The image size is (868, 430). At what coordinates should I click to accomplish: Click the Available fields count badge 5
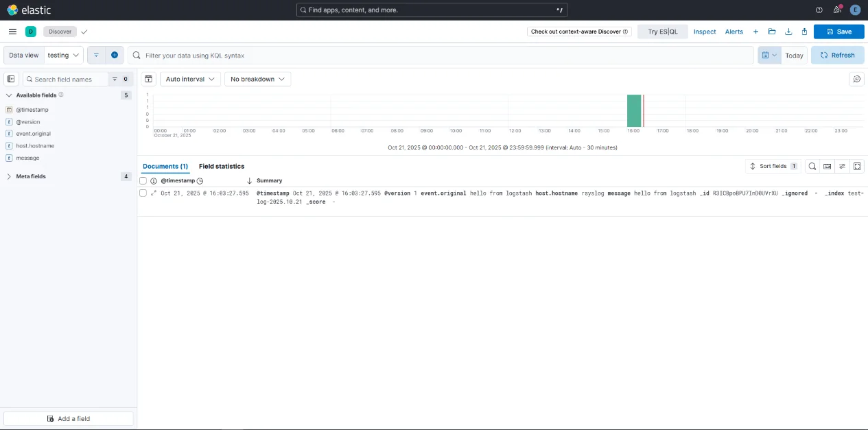click(x=126, y=95)
